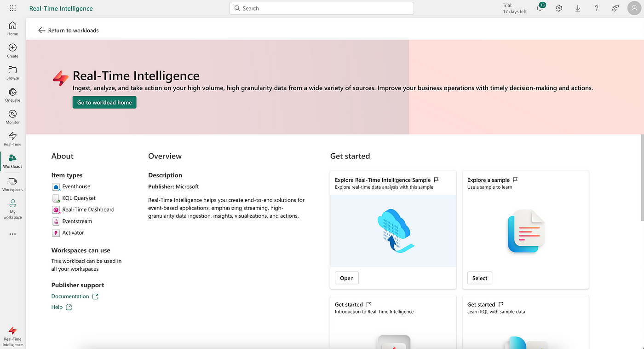This screenshot has width=644, height=349.
Task: Click flag icon on Explore a sample card
Action: click(x=516, y=180)
